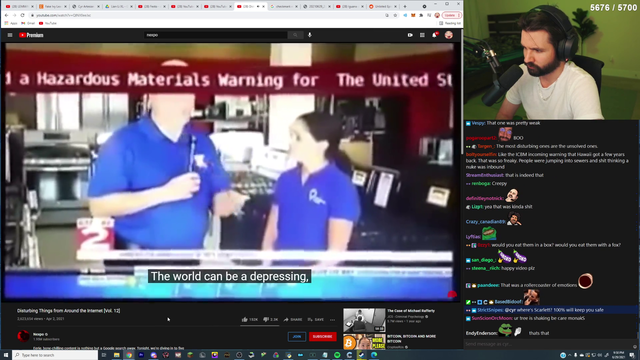Click username 'paandeee' in chat
The width and height of the screenshot is (640, 360).
488,285
